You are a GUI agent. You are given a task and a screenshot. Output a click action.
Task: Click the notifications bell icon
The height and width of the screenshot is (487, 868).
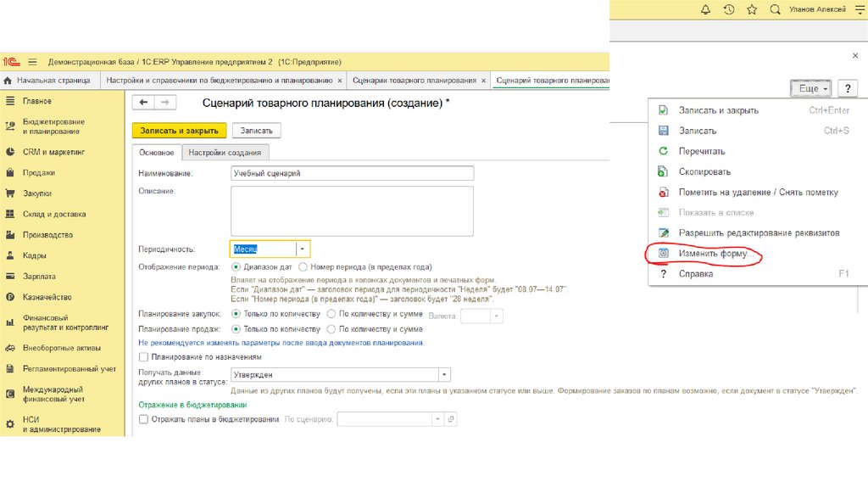click(705, 9)
